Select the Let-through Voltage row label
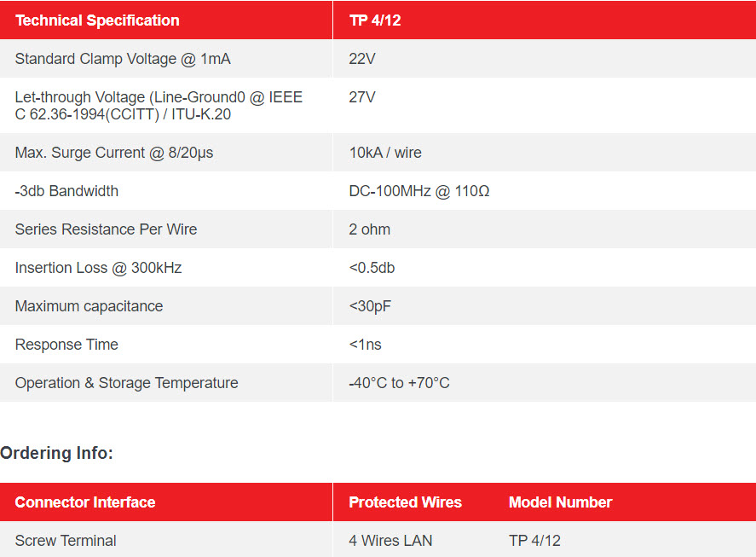756x557 pixels. [x=159, y=106]
